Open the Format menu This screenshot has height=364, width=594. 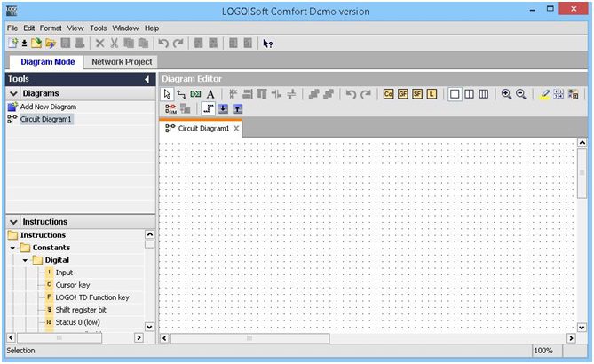pyautogui.click(x=51, y=28)
